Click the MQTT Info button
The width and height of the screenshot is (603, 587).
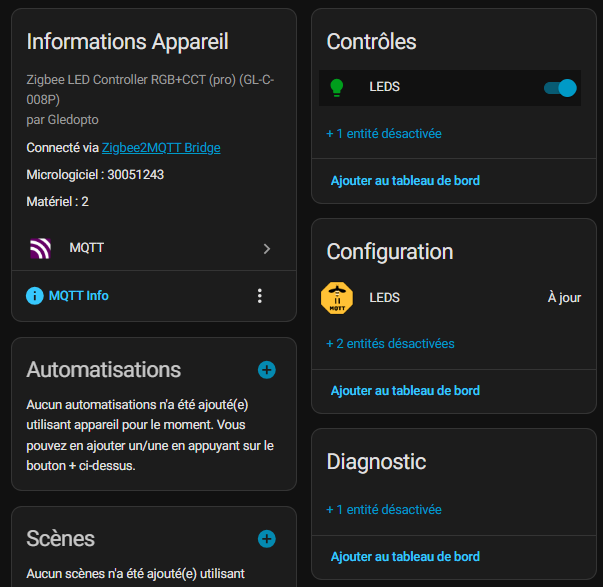[78, 296]
